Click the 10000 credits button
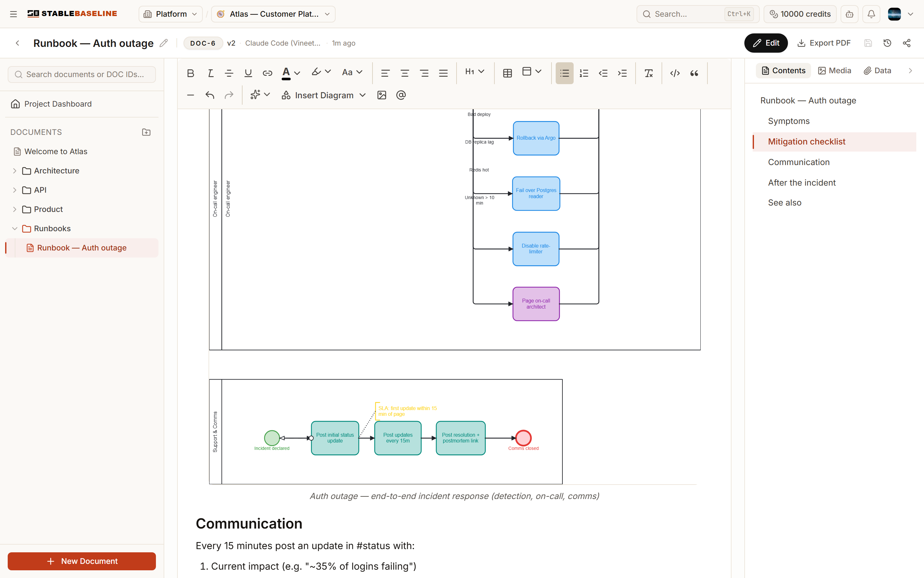The image size is (924, 578). point(800,14)
